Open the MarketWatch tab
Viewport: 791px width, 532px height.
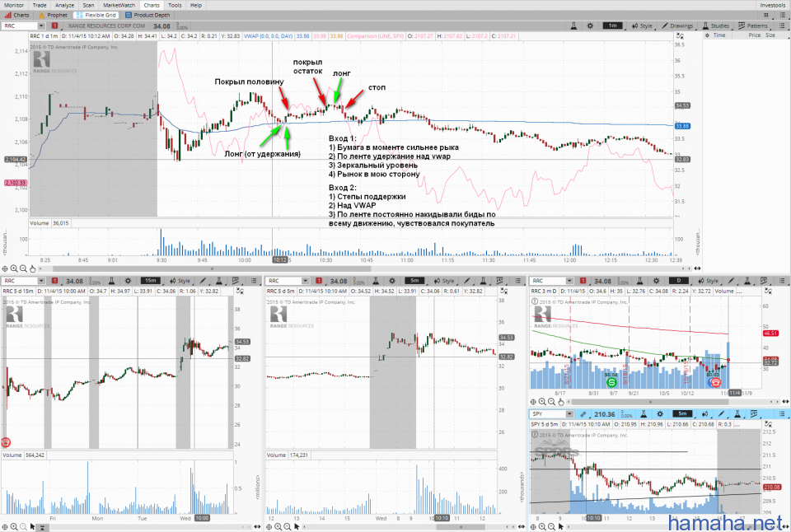tap(119, 5)
